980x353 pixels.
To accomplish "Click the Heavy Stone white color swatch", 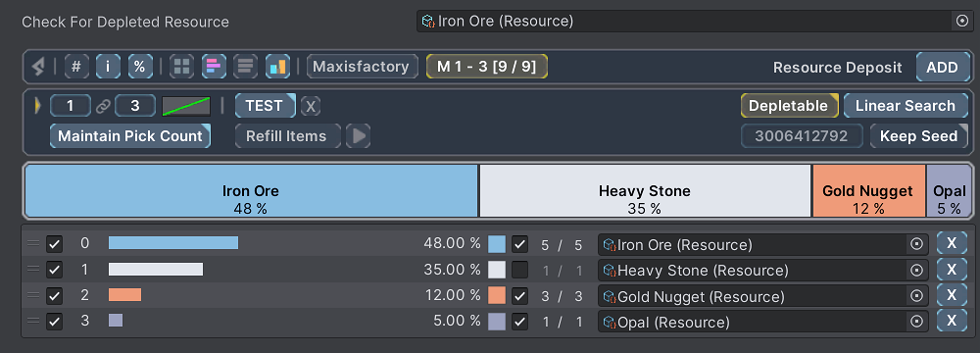I will click(496, 270).
